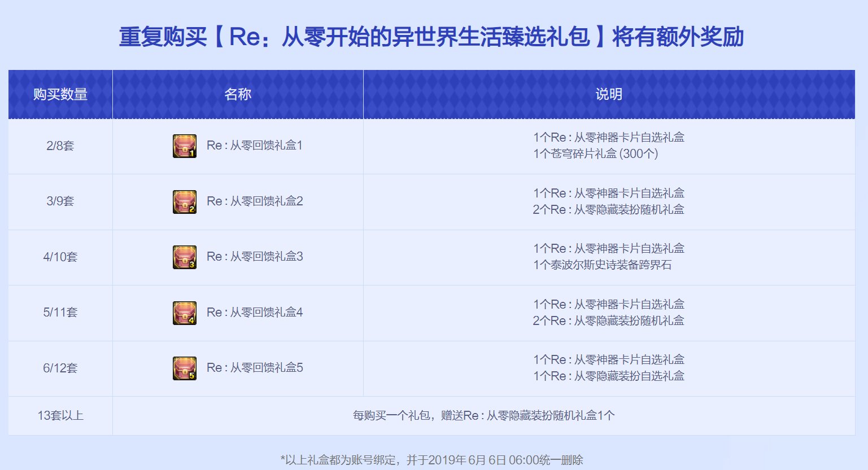Select the 4/10套 quantity cell
Screen dimensions: 868x470
pos(60,257)
